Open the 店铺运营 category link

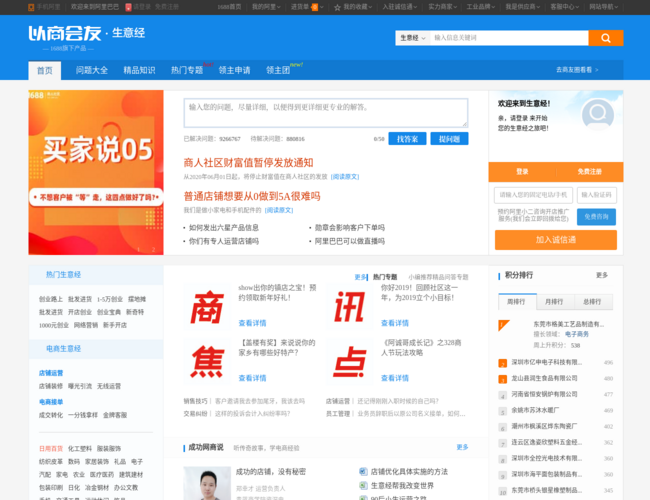pyautogui.click(x=51, y=373)
